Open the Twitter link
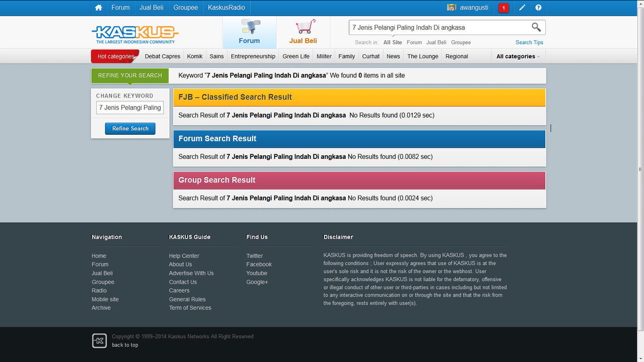This screenshot has height=362, width=644. (x=255, y=256)
